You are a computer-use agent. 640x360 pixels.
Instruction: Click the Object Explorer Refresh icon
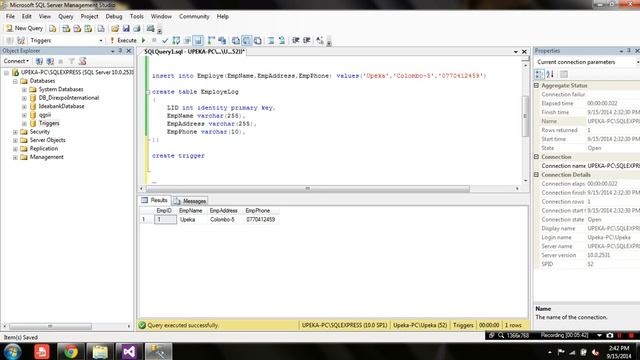(82, 61)
